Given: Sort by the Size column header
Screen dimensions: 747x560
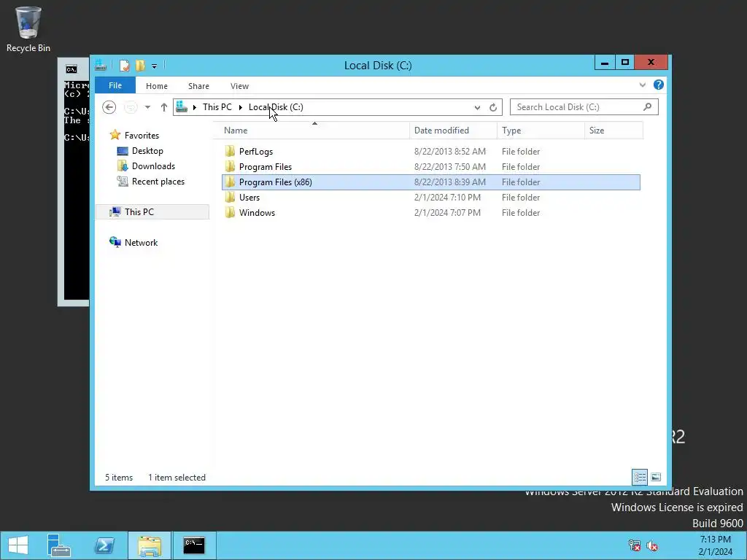Looking at the screenshot, I should 614,131.
